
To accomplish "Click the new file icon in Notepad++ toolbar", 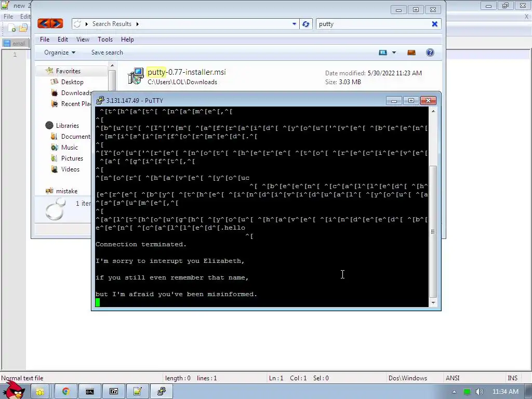I will 11,28.
